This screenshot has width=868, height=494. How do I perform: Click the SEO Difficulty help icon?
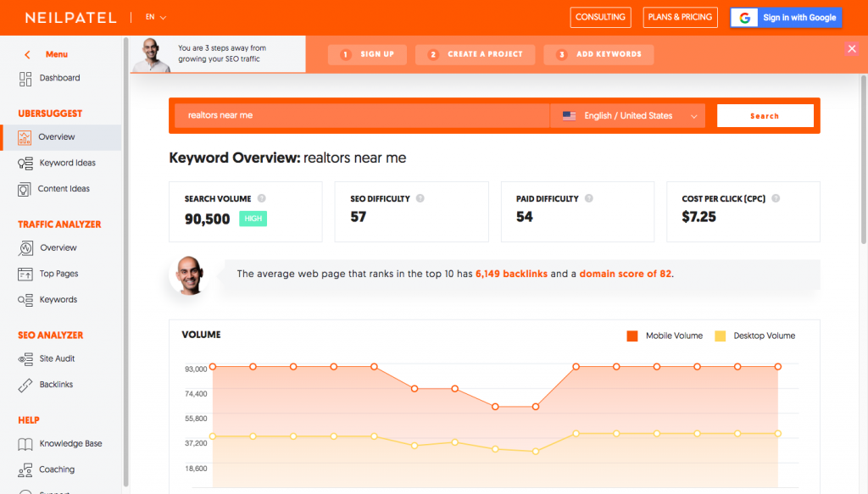click(x=420, y=198)
